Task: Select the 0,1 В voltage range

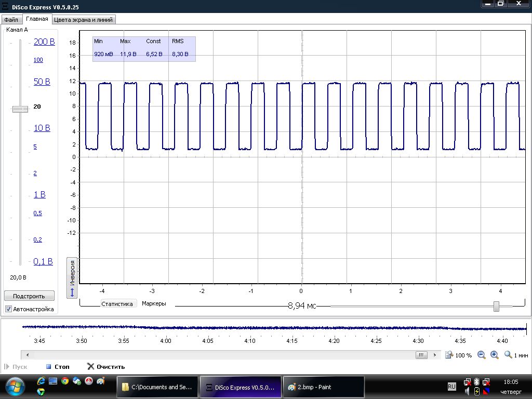Action: click(43, 261)
